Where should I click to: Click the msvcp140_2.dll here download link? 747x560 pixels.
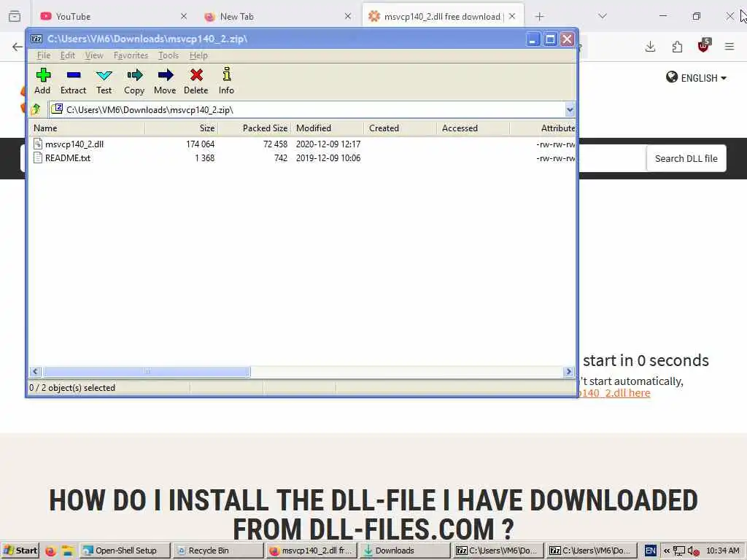(614, 393)
